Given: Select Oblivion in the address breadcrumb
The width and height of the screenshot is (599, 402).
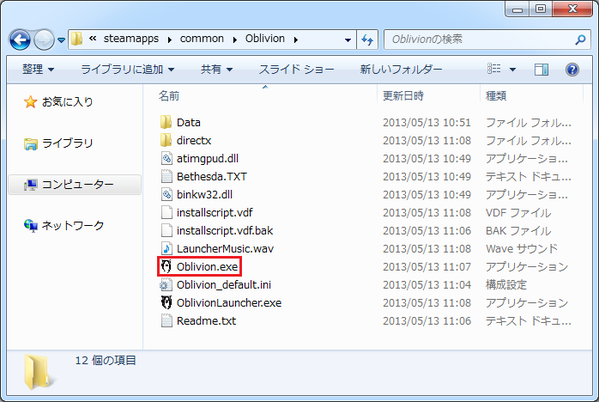Looking at the screenshot, I should 265,39.
